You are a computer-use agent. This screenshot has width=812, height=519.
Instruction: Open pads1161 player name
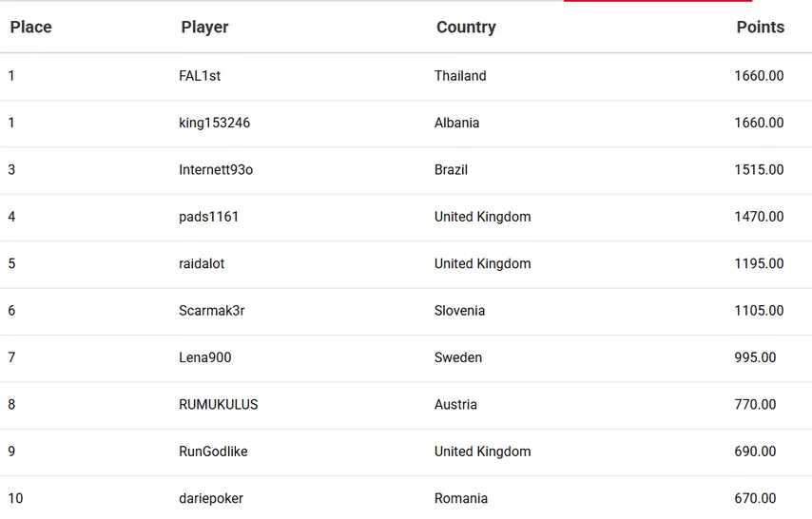209,217
